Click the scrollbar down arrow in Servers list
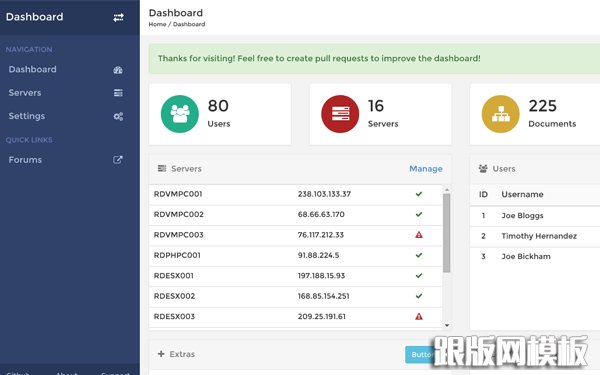Viewport: 600px width, 375px height. 447,325
